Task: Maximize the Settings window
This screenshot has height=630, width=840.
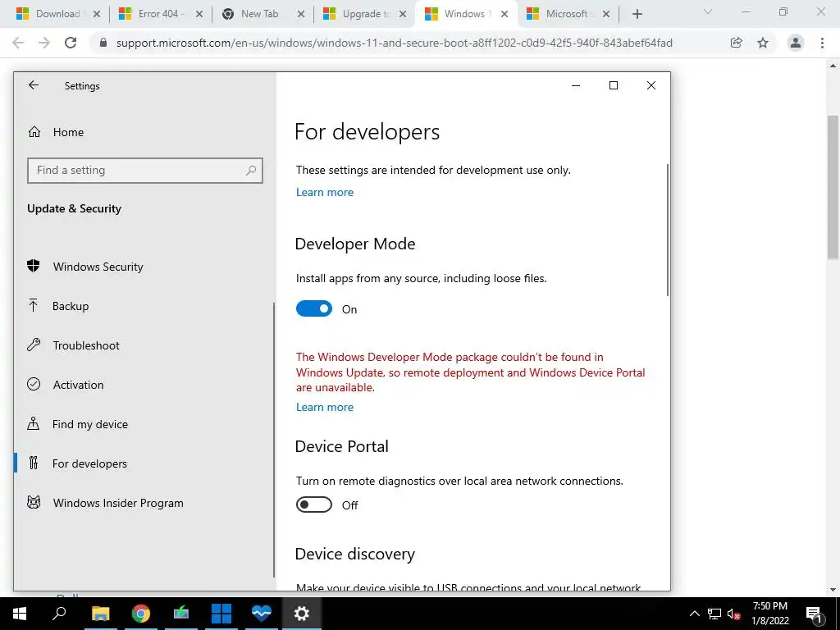Action: [614, 85]
